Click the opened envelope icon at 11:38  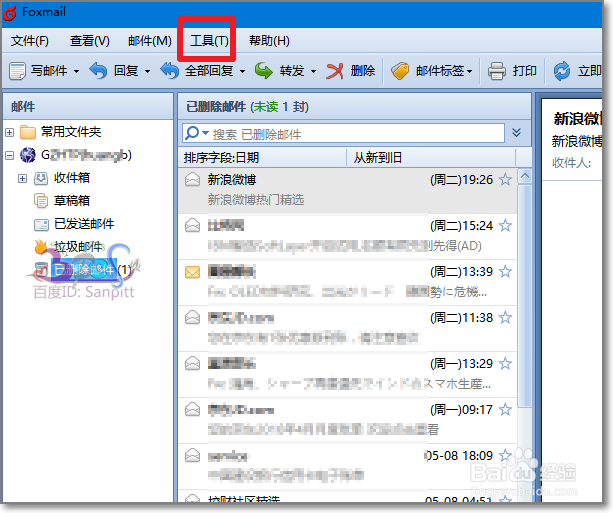pyautogui.click(x=192, y=317)
